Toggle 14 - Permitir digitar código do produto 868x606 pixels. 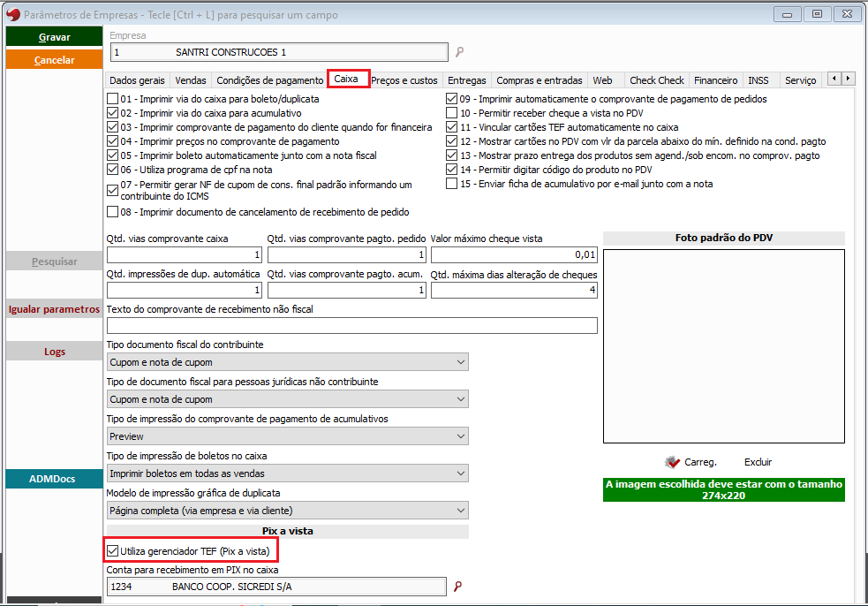(451, 170)
